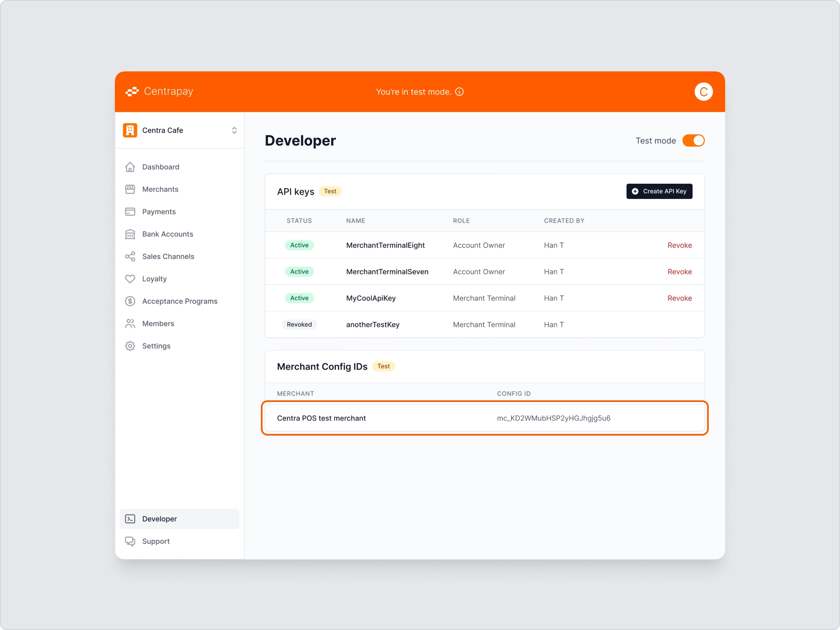
Task: Open the test mode info icon
Action: [459, 92]
